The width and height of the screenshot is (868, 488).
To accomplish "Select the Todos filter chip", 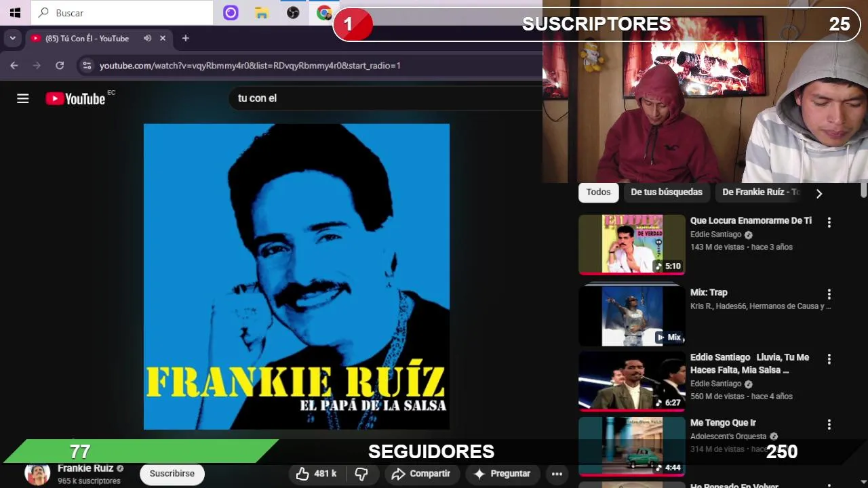I will [x=598, y=192].
